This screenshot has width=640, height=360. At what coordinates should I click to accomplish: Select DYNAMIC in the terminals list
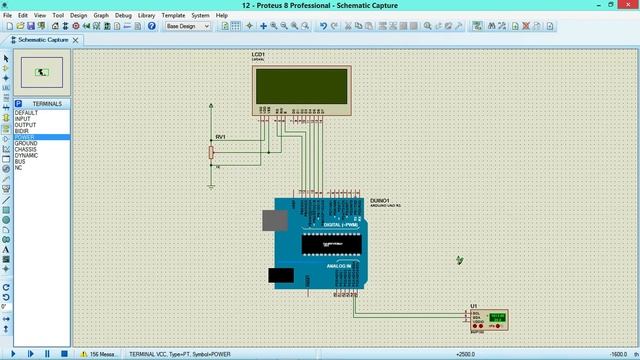[42, 156]
